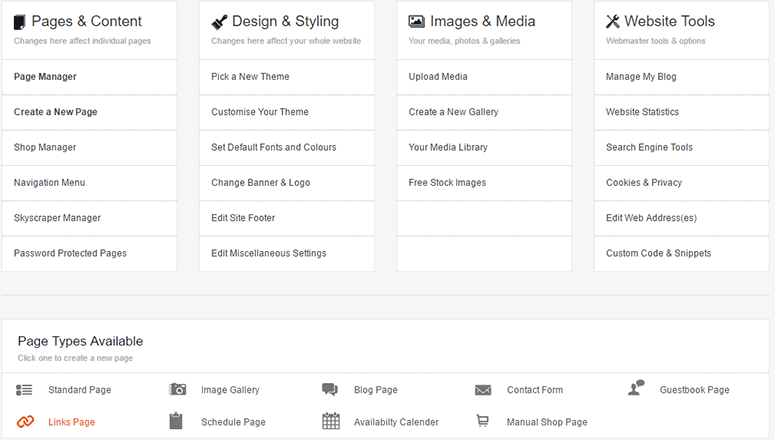
Task: Click the orange Links Page chain icon
Action: coord(25,422)
